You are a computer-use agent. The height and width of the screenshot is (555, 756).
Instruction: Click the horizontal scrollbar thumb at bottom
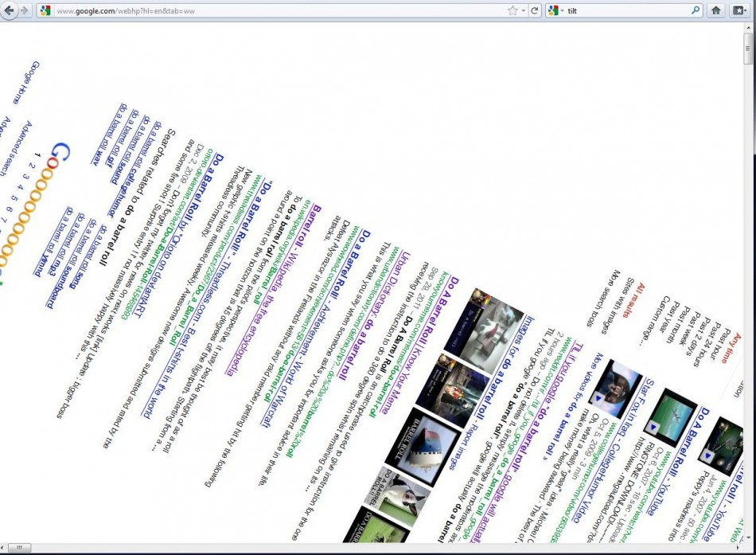click(x=19, y=547)
